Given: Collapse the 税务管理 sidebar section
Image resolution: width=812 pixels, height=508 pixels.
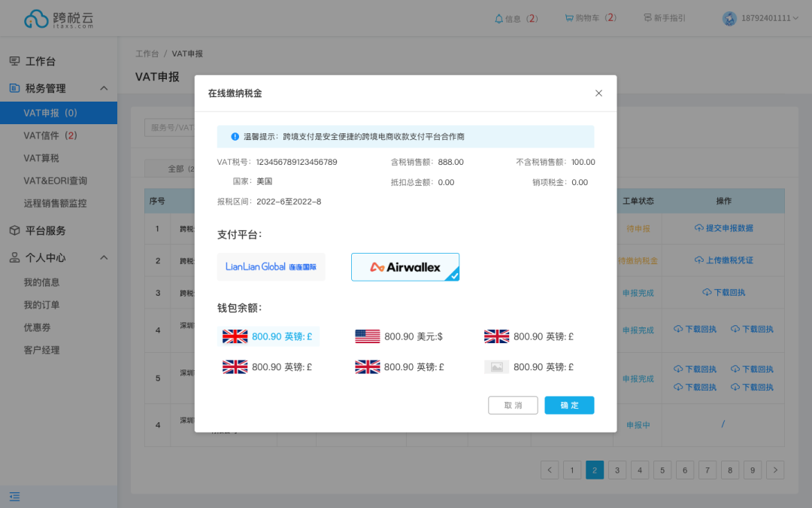Looking at the screenshot, I should pyautogui.click(x=104, y=88).
